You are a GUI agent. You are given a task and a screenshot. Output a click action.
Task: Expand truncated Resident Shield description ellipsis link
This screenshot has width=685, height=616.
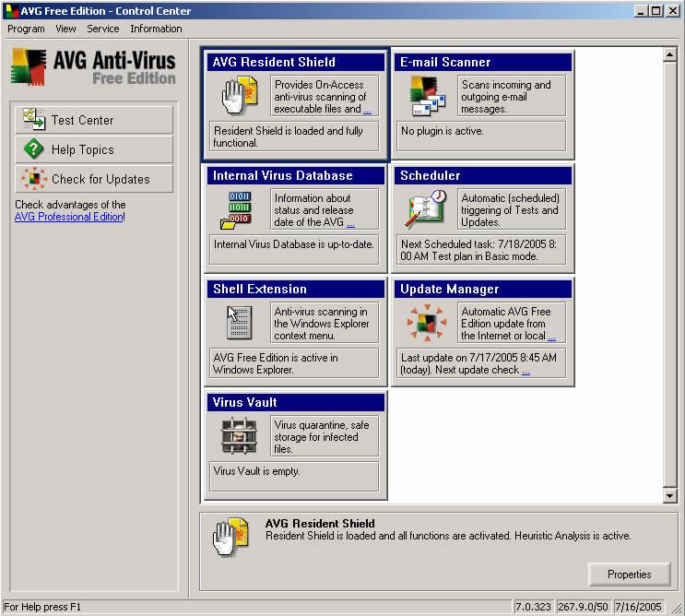pos(368,111)
